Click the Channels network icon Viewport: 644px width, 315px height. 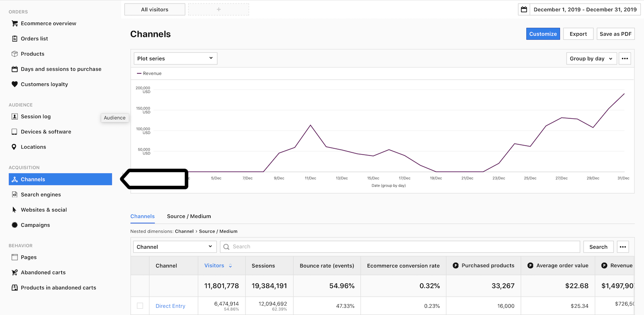click(x=15, y=179)
